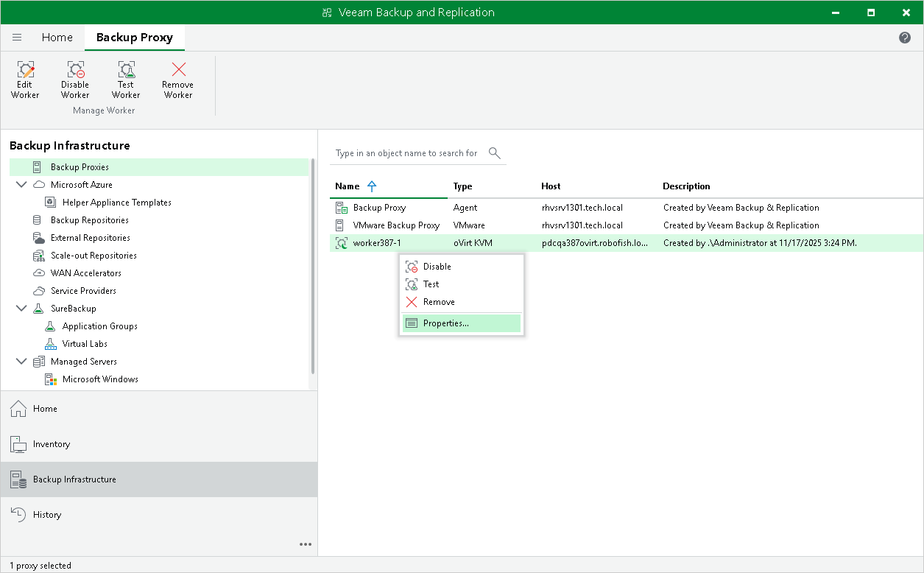Click the VMware Backup Proxy row icon

(341, 225)
